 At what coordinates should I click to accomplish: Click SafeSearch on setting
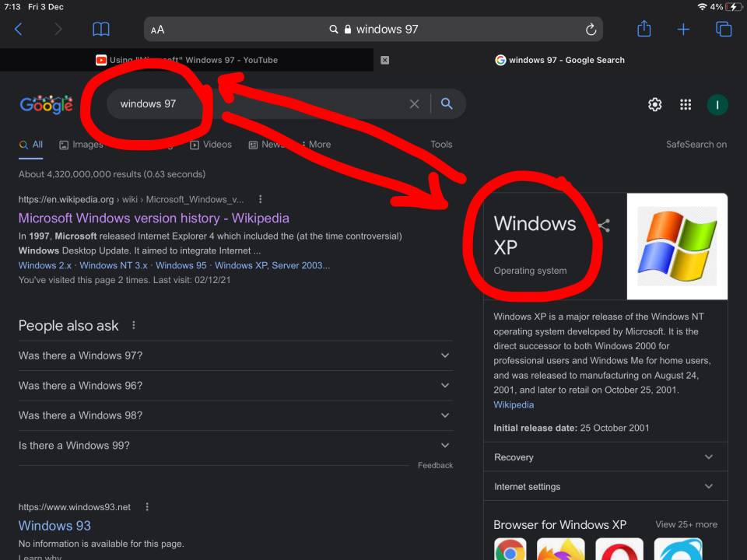click(x=696, y=145)
